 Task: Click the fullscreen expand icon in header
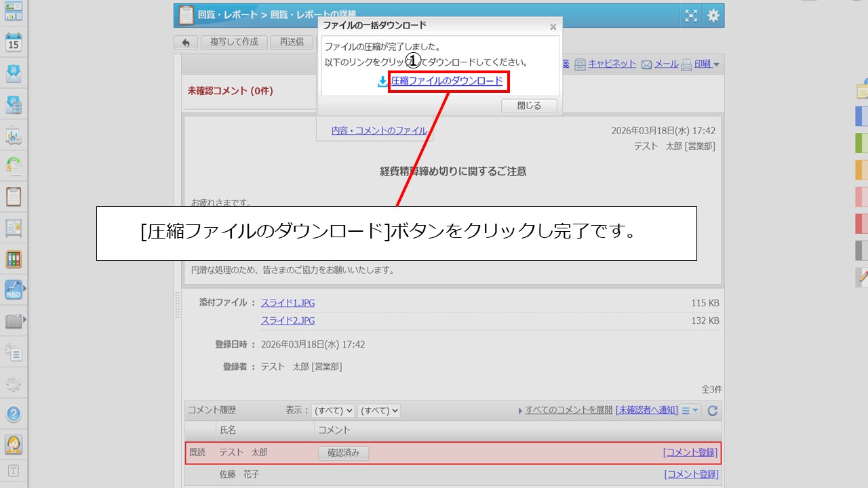(x=690, y=16)
